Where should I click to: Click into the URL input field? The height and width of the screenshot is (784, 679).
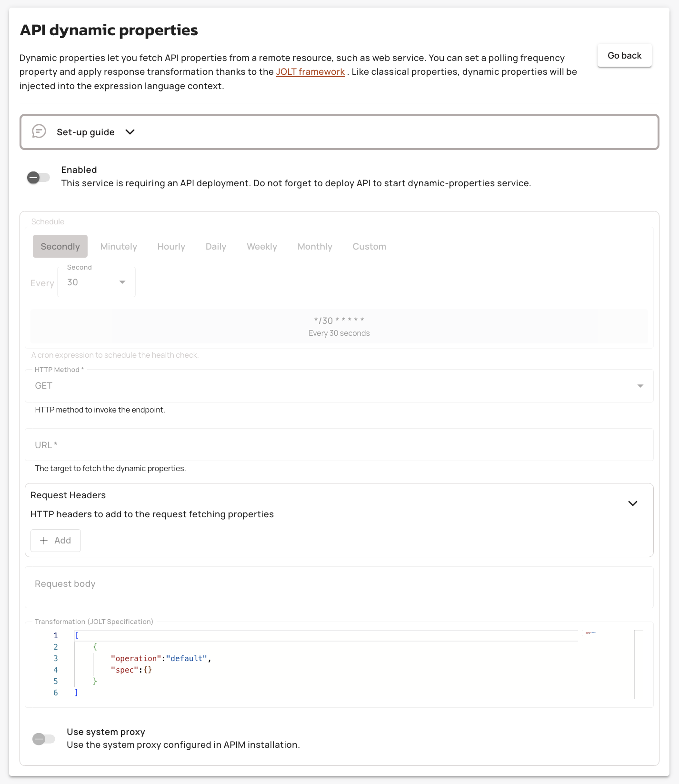(x=339, y=445)
